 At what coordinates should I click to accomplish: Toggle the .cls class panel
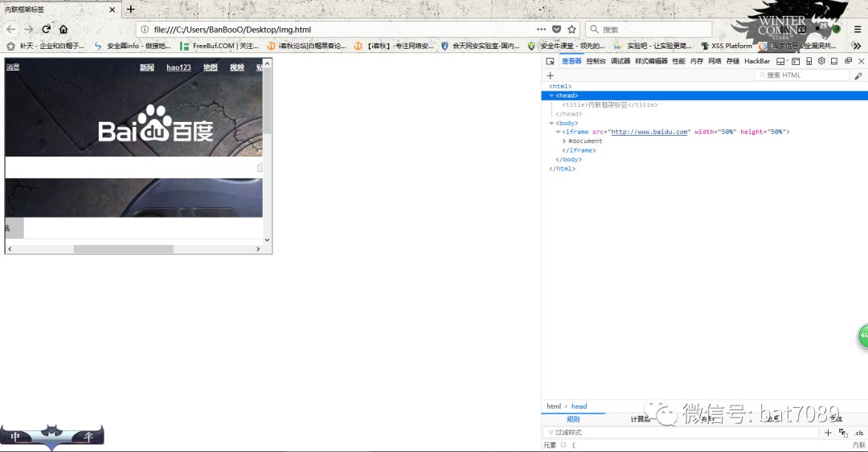coord(858,433)
